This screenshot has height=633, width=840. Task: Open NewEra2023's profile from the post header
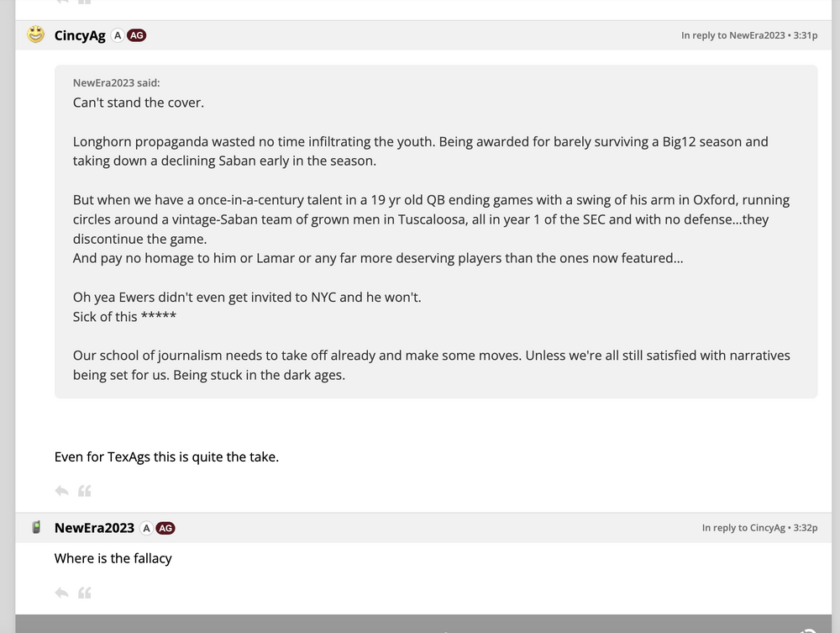[x=94, y=528]
